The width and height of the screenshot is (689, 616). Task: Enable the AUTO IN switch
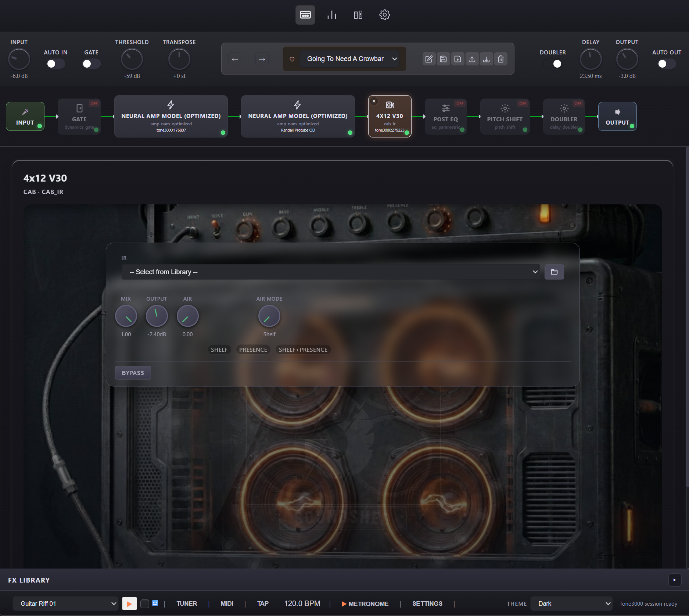[x=55, y=63]
